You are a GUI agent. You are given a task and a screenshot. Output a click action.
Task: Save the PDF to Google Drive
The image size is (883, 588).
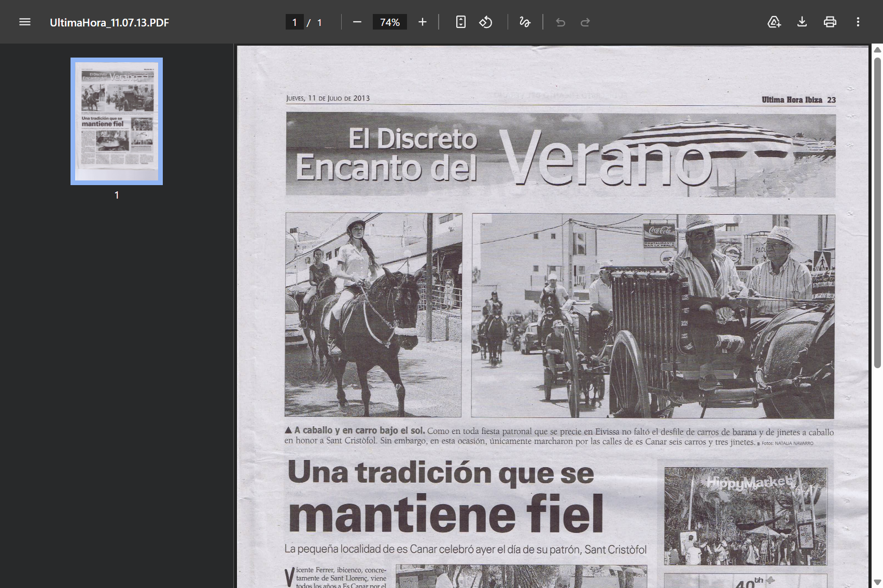[774, 22]
